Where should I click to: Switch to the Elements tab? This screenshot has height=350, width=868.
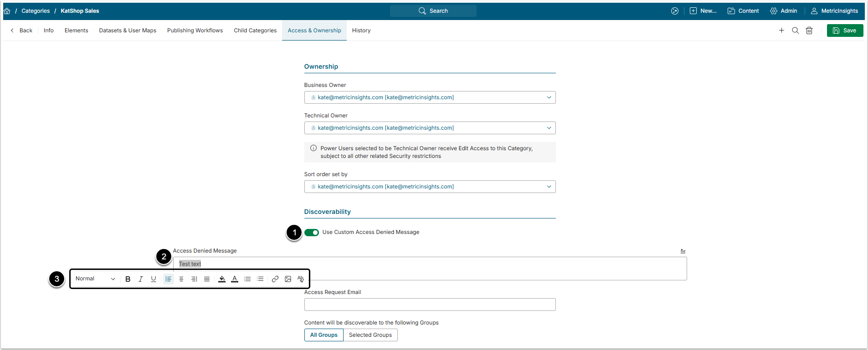pos(76,30)
